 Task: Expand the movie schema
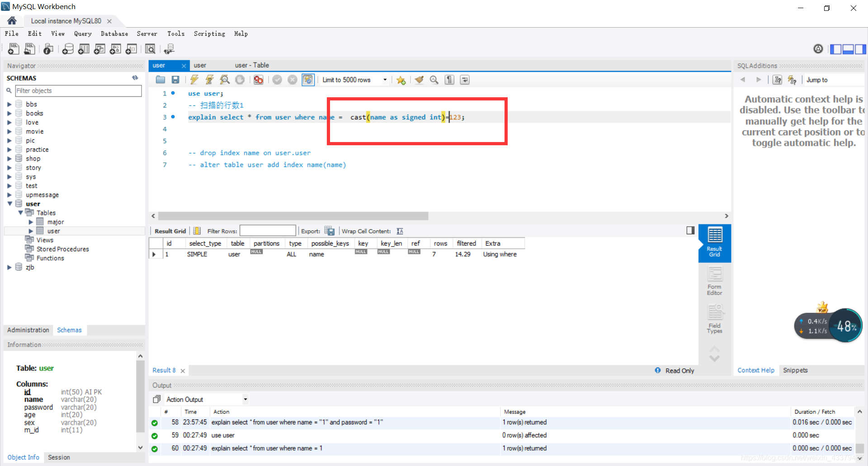coord(9,132)
